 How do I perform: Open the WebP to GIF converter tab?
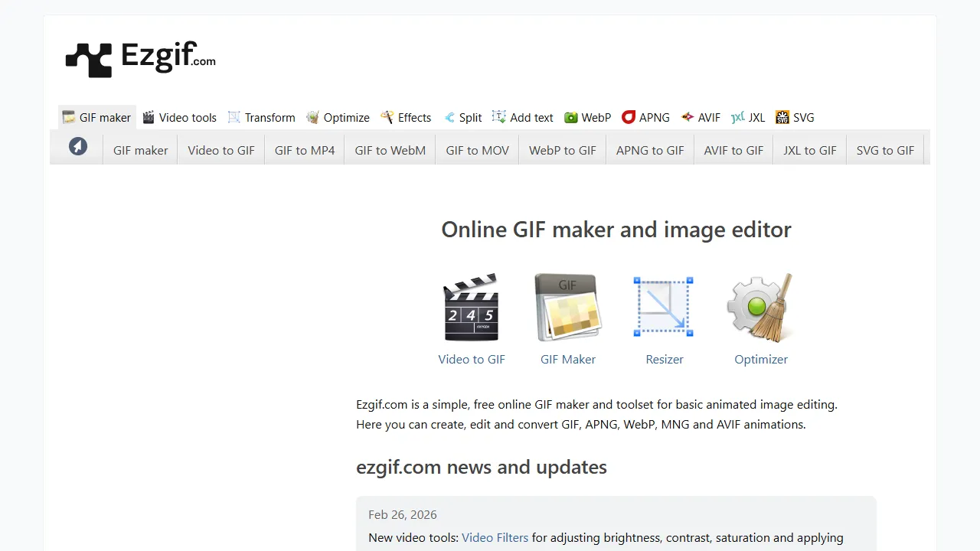point(562,150)
